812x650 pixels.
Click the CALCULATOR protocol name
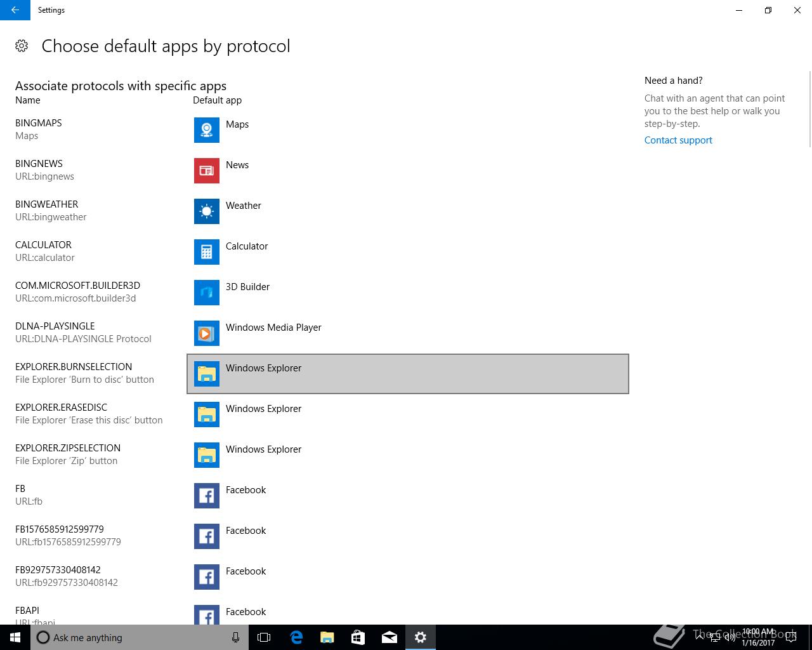click(43, 245)
